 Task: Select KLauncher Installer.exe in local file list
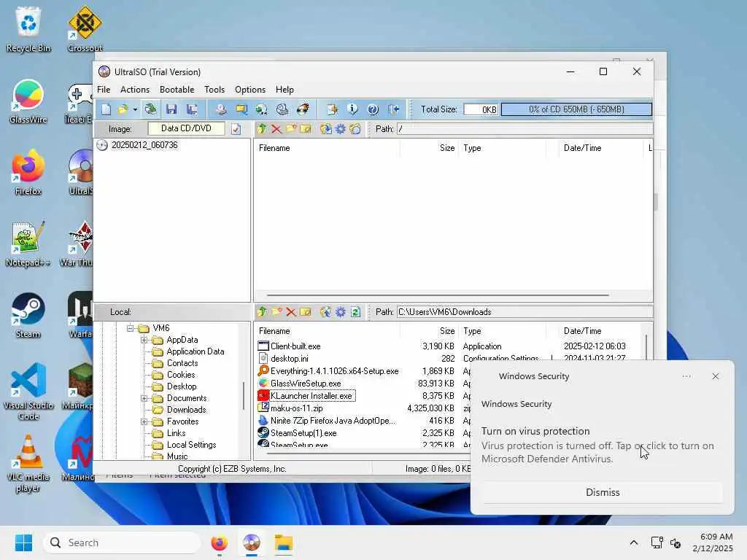click(x=311, y=396)
